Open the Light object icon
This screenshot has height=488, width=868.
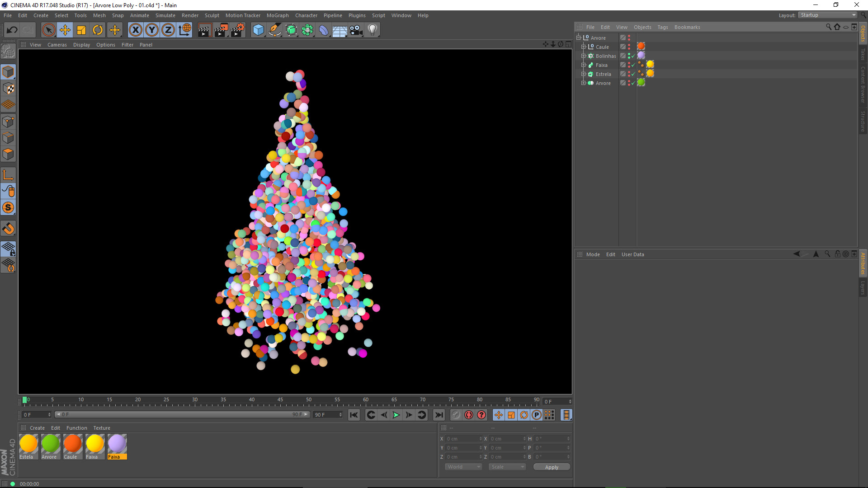click(x=372, y=30)
